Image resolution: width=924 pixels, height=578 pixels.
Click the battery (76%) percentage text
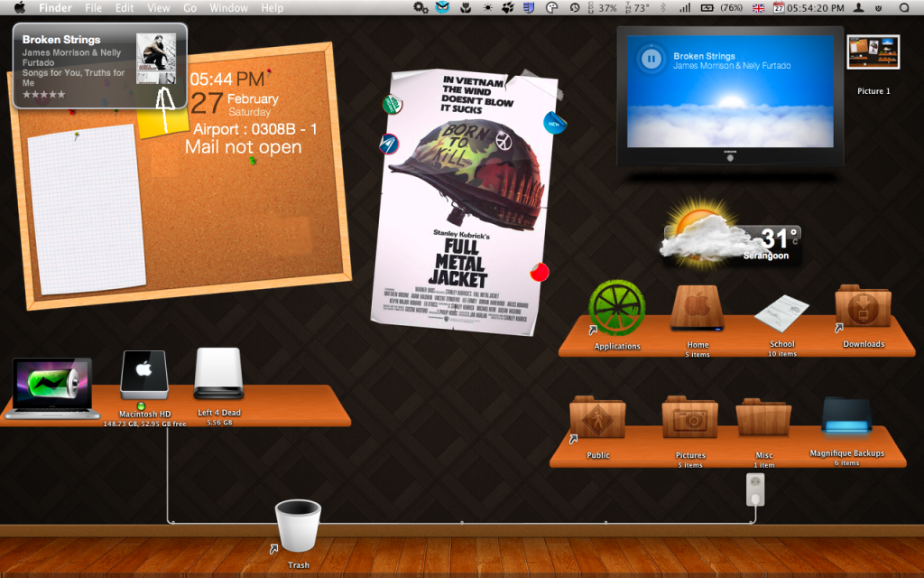731,7
